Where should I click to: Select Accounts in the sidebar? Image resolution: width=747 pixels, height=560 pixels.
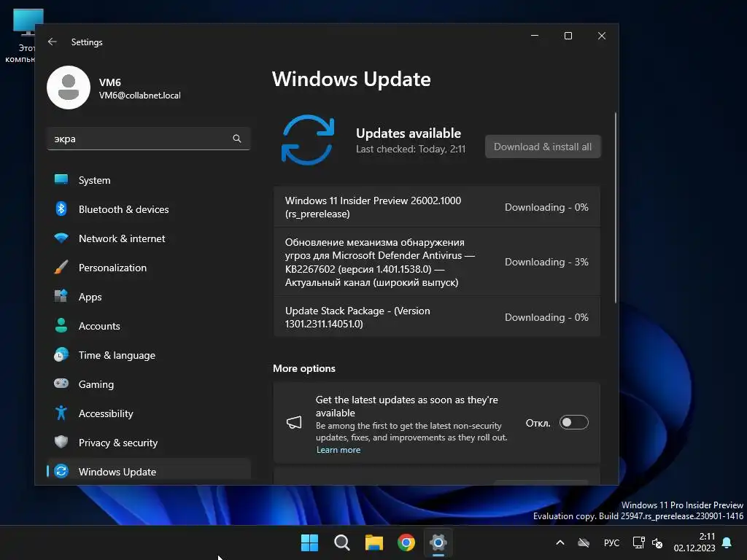tap(149, 326)
